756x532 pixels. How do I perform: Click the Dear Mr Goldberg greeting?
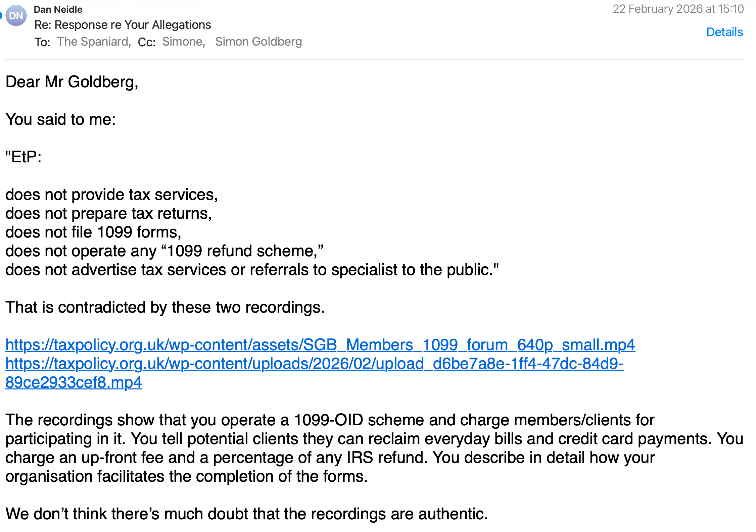click(x=72, y=82)
